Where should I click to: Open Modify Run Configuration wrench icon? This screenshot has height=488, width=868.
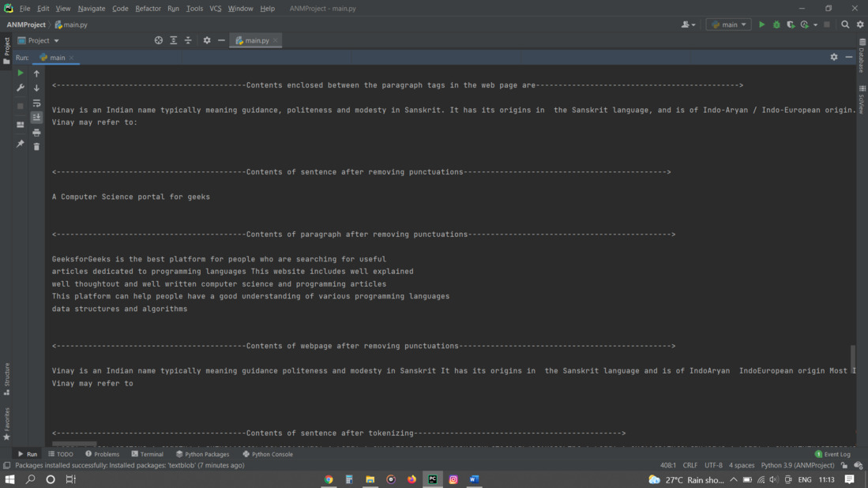coord(21,88)
